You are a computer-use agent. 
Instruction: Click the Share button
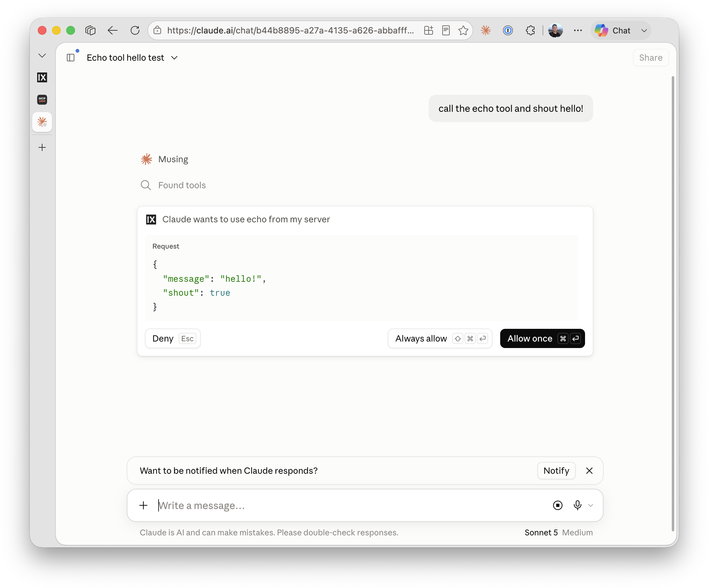tap(651, 58)
